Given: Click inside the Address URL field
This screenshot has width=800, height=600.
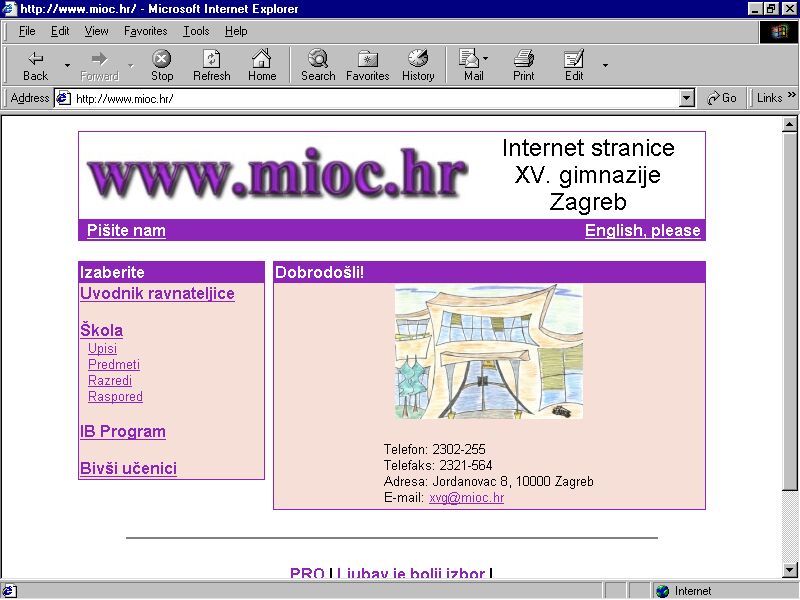Looking at the screenshot, I should (375, 98).
